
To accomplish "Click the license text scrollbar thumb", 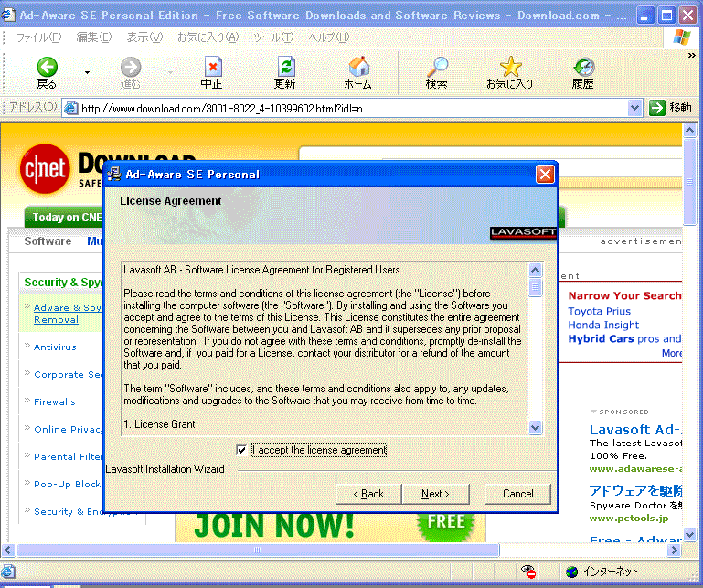I will (535, 287).
